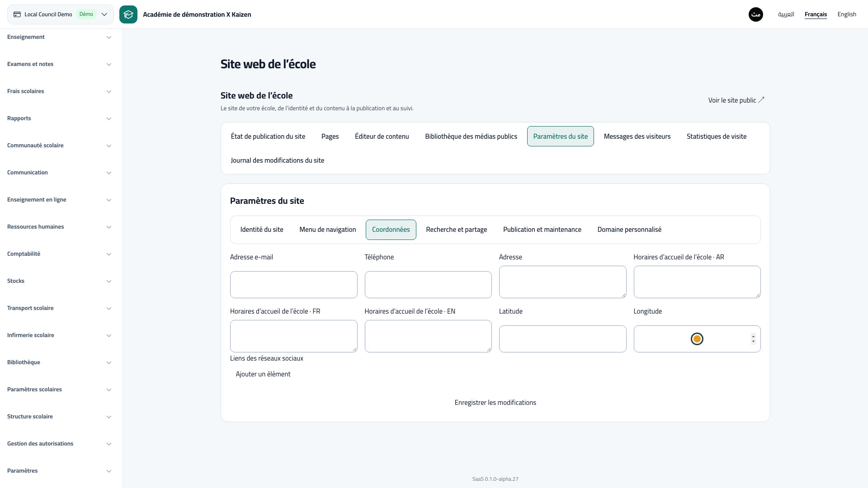Expand Infirmerie scolaire section
The height and width of the screenshot is (488, 868).
[59, 335]
